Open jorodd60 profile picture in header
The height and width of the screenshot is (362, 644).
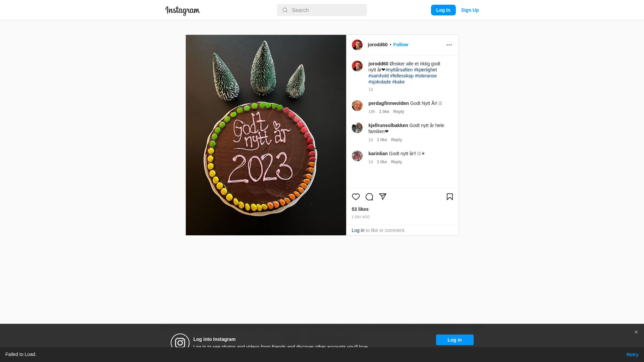tap(357, 45)
